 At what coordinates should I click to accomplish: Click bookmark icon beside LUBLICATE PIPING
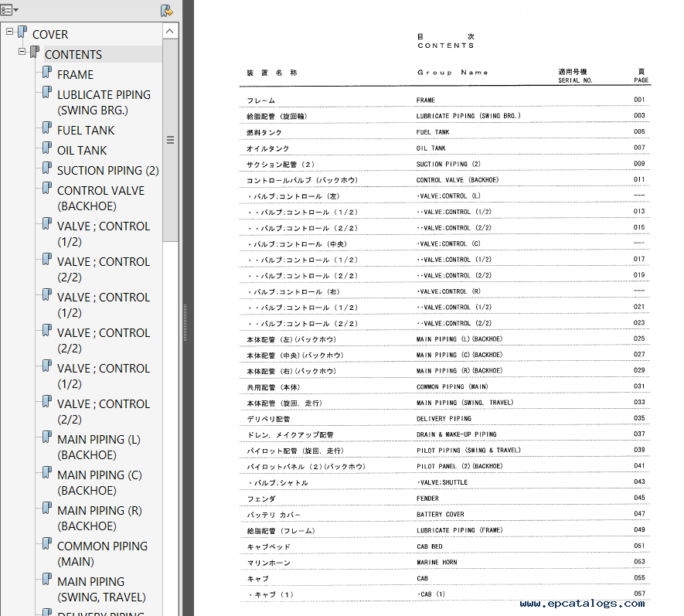[46, 92]
